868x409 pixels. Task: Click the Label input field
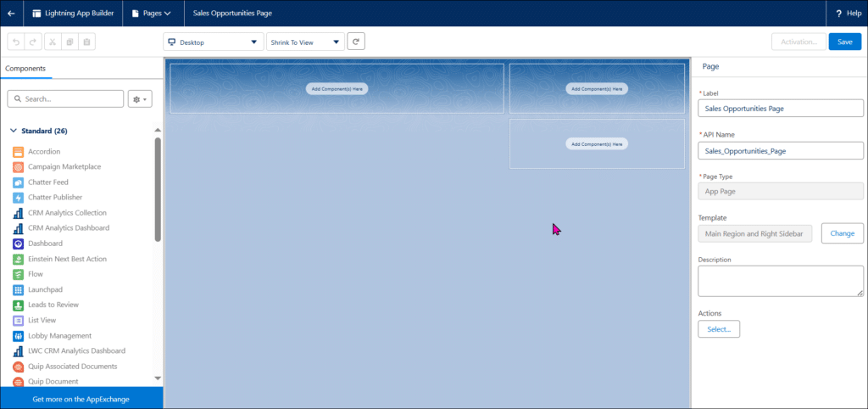tap(781, 109)
